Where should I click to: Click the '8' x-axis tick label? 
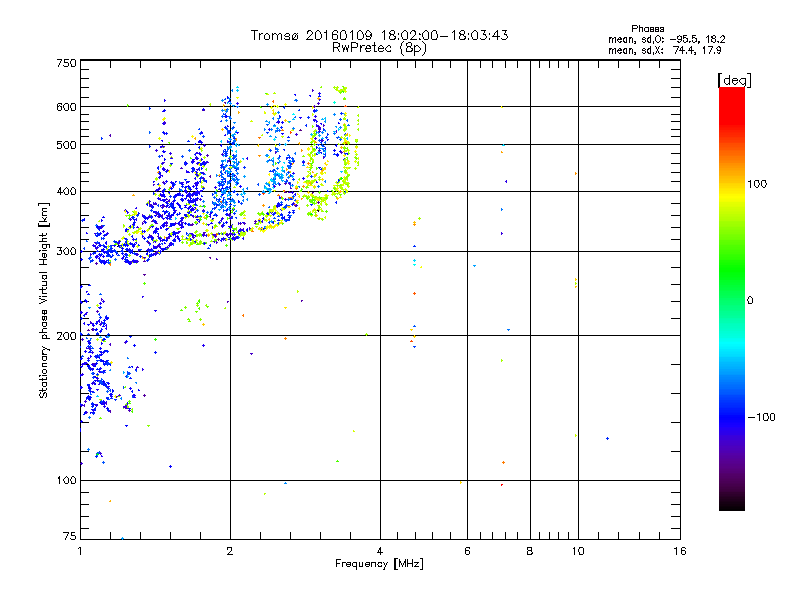pos(530,551)
